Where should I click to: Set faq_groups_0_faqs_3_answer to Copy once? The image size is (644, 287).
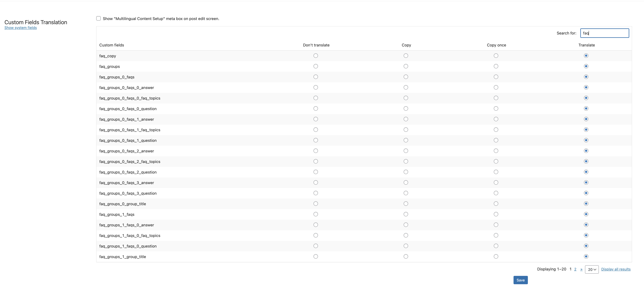(496, 182)
